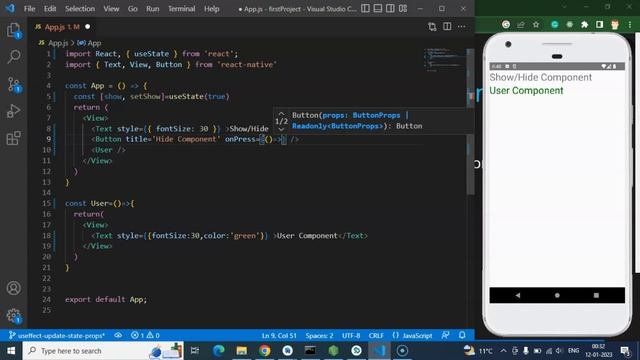Change indentation via Spaces: 2
640x360 pixels.
[x=319, y=336]
